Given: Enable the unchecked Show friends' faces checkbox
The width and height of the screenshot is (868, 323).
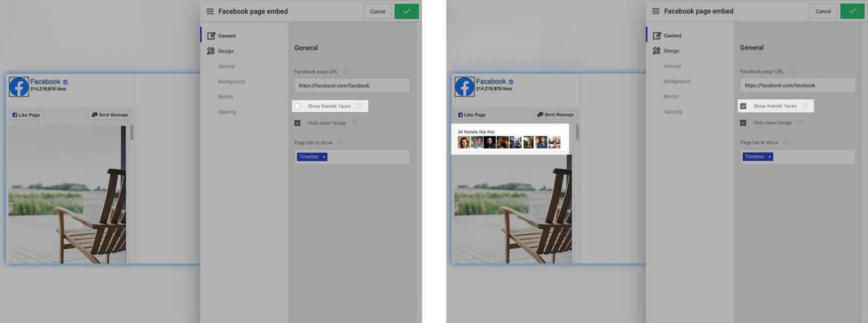Looking at the screenshot, I should point(298,106).
